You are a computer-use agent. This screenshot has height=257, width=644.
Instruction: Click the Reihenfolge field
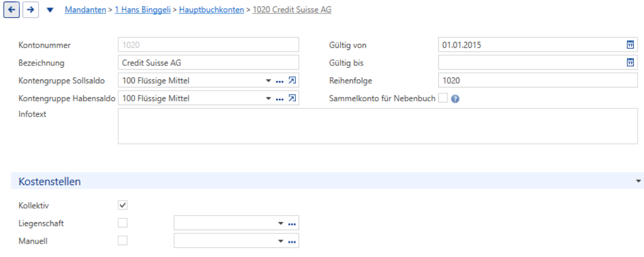pos(538,80)
